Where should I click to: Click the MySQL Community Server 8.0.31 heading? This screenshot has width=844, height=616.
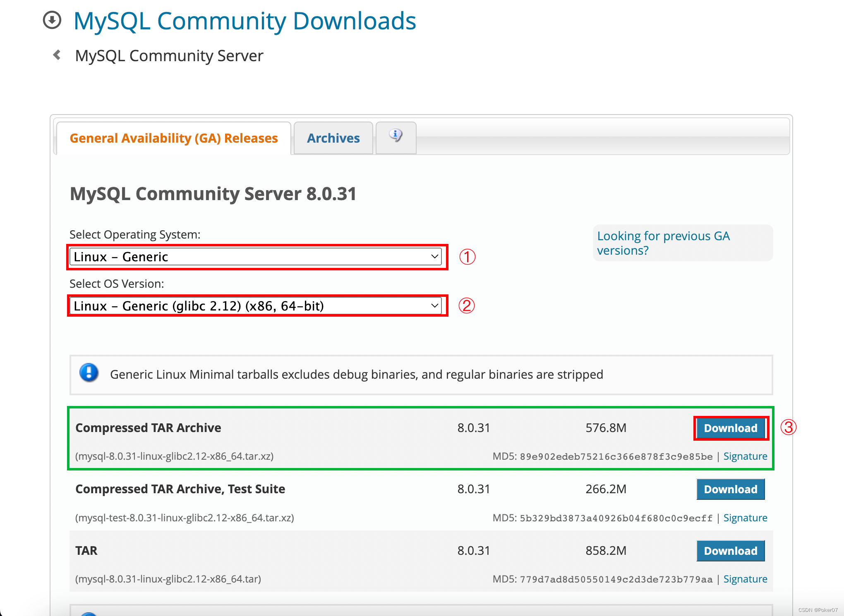[x=213, y=194]
